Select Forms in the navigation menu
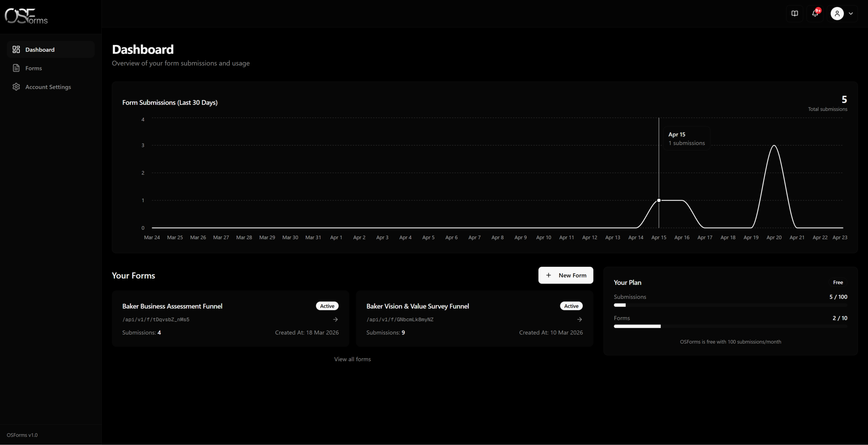This screenshot has height=445, width=868. coord(34,68)
